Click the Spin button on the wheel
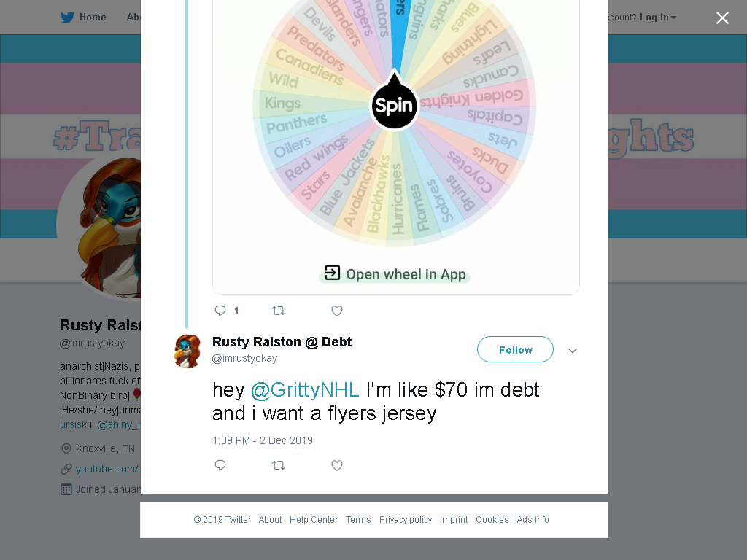The height and width of the screenshot is (560, 747). [394, 105]
